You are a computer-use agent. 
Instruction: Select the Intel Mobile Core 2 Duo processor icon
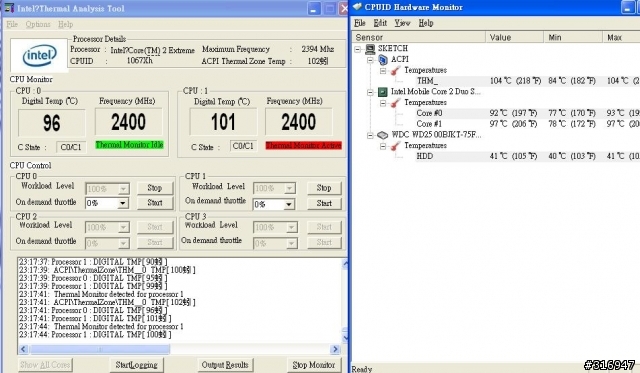[x=382, y=92]
